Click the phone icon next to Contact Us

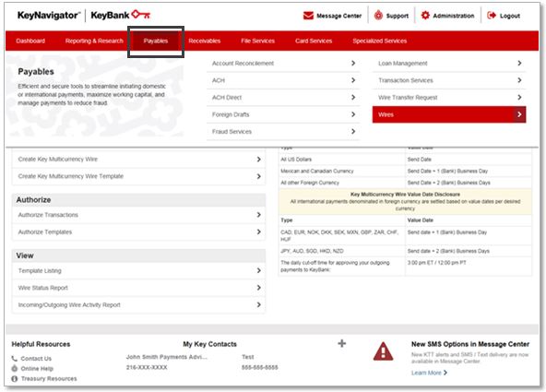point(14,358)
